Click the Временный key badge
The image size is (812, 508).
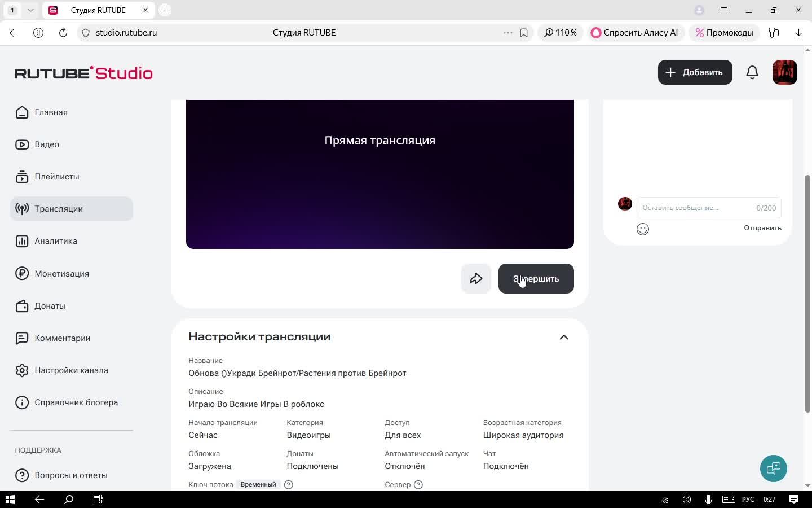258,484
